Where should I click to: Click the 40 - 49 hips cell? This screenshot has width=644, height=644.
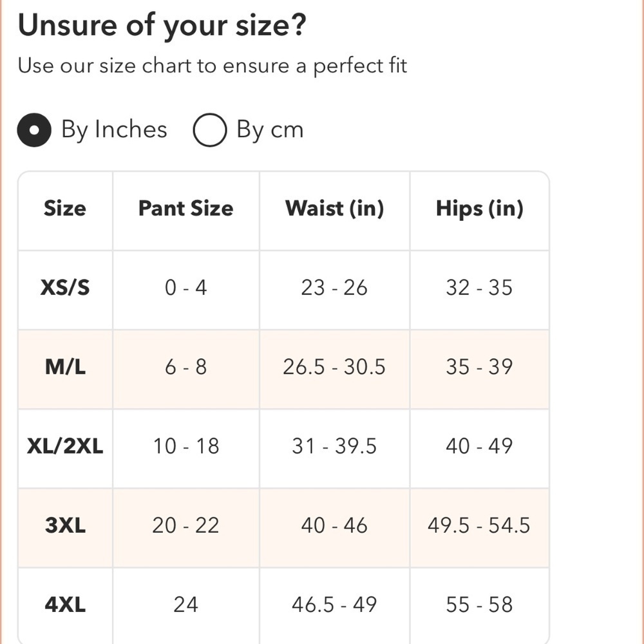point(479,446)
